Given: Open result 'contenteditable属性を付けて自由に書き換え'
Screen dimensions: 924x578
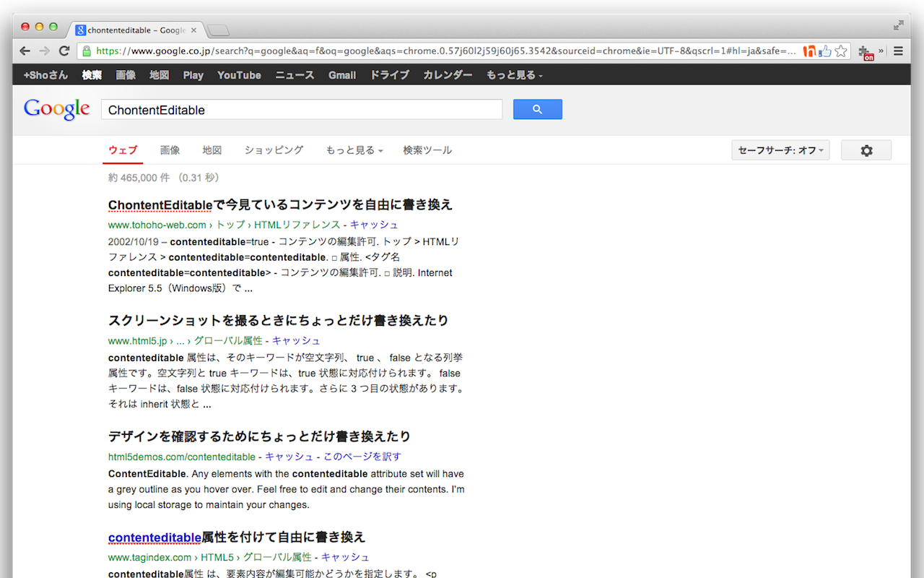Looking at the screenshot, I should pyautogui.click(x=237, y=537).
